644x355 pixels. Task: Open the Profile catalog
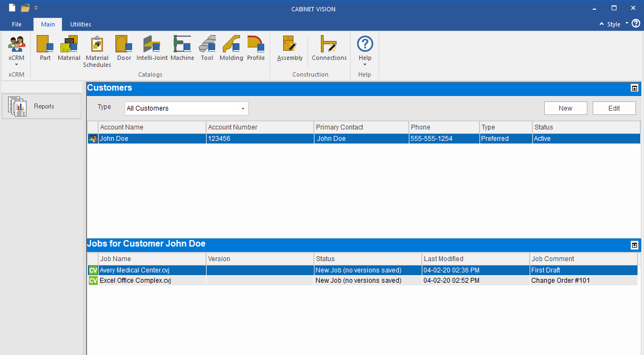click(256, 48)
